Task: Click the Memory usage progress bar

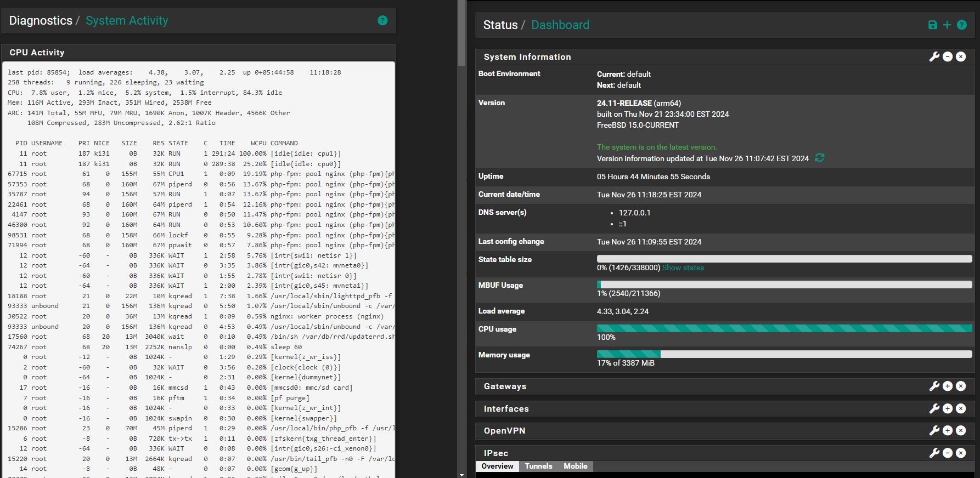Action: (x=785, y=354)
